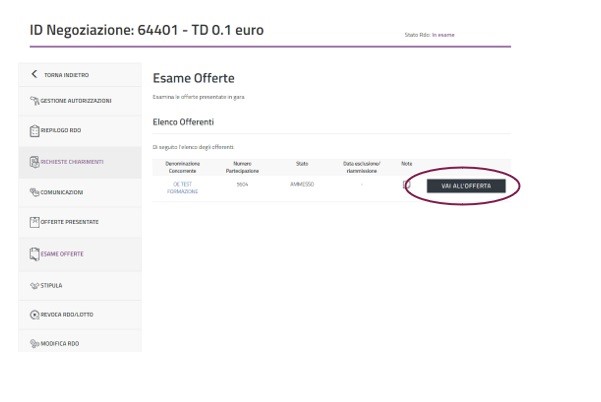Select Revoca RDO/Lotto in the sidebar
The width and height of the screenshot is (601, 402).
[68, 314]
